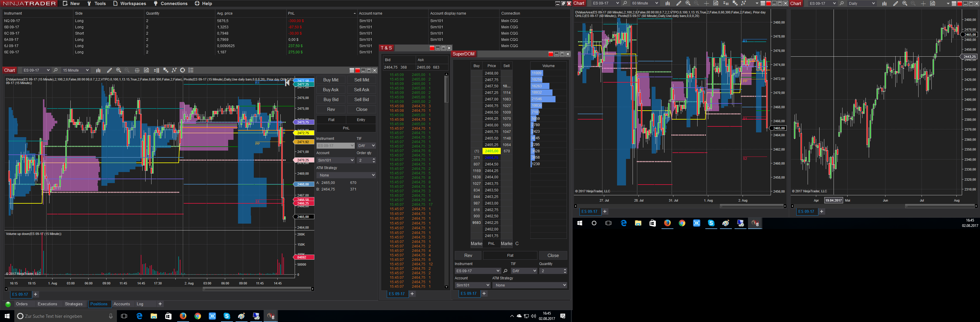Viewport: 980px width, 322px height.
Task: Toggle Chart Trader panel in 15 Minute chart
Action: coord(156,70)
